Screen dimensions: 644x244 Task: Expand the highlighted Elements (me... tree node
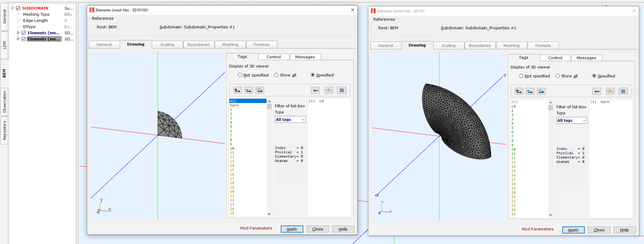18,39
